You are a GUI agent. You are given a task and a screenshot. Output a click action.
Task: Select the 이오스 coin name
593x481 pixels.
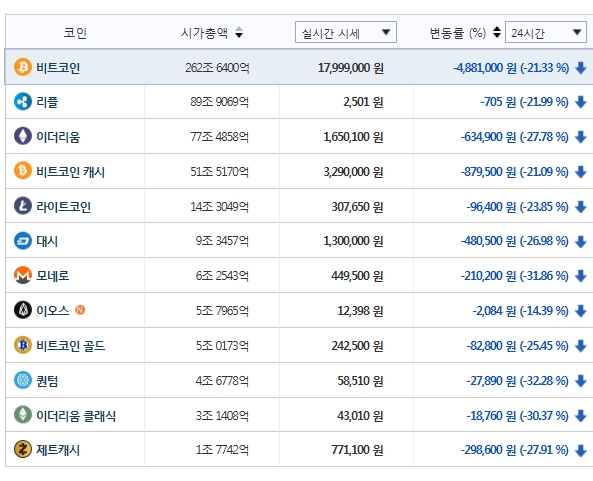click(53, 311)
